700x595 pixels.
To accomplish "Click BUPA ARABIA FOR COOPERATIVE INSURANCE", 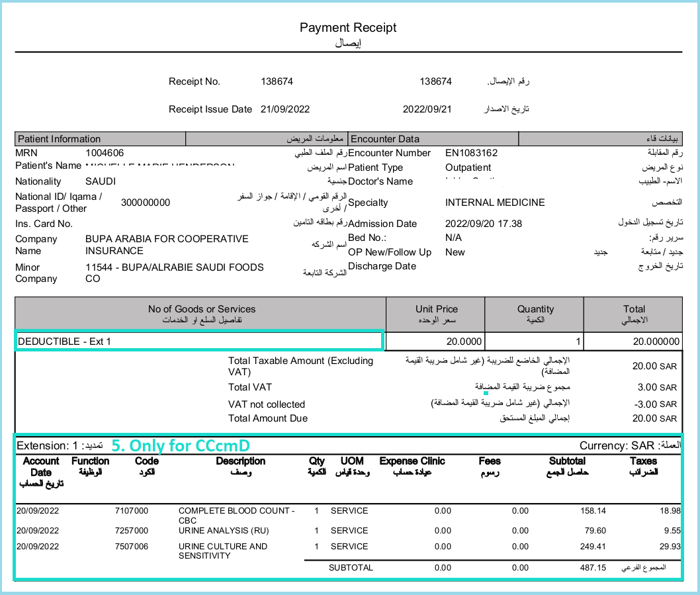I will (167, 245).
